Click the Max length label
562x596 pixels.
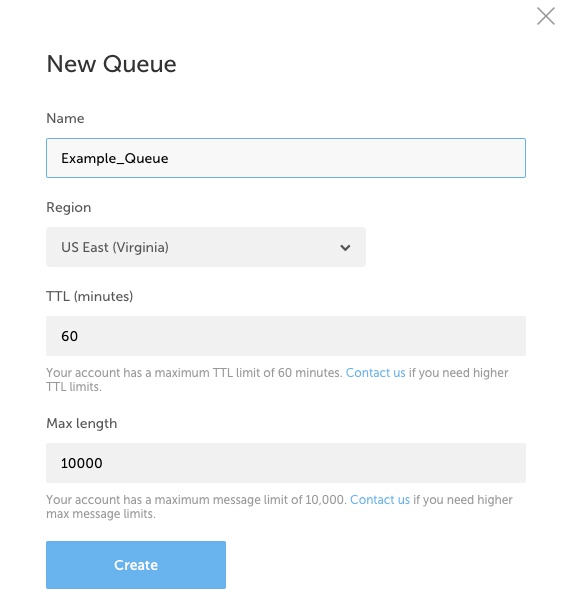[x=82, y=424]
